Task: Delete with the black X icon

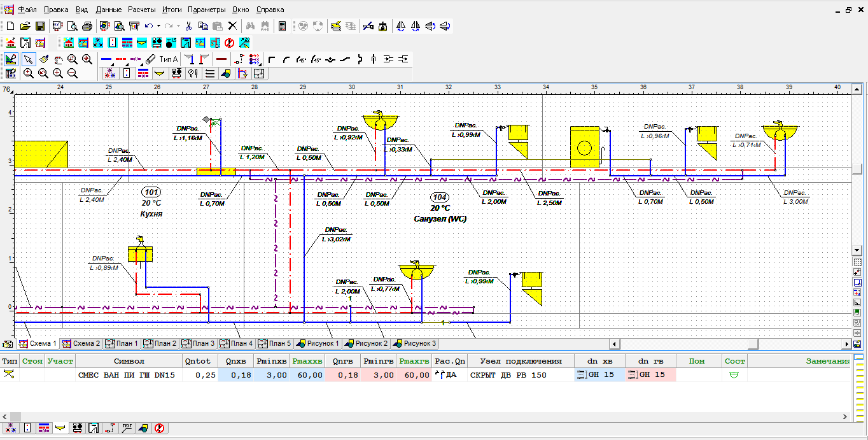Action: click(232, 26)
